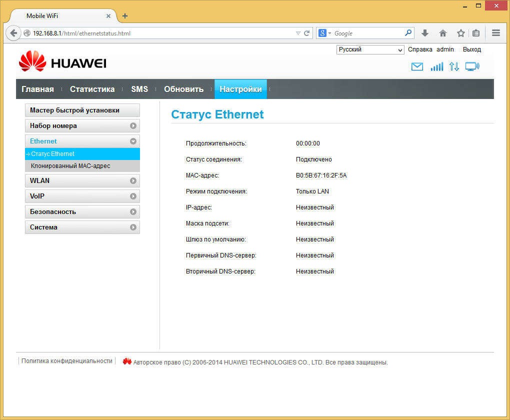Screen dimensions: 510x420
Task: Click the Справка help link
Action: coord(420,49)
